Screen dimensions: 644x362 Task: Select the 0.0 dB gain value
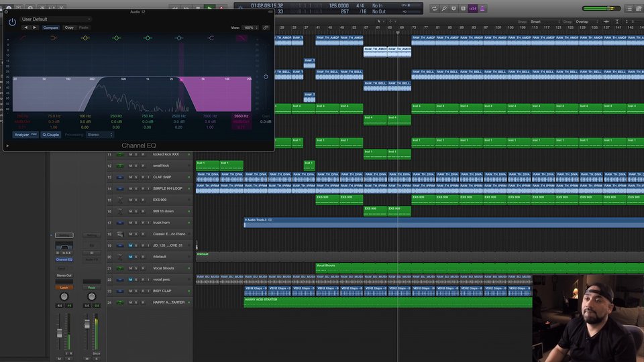coord(266,121)
